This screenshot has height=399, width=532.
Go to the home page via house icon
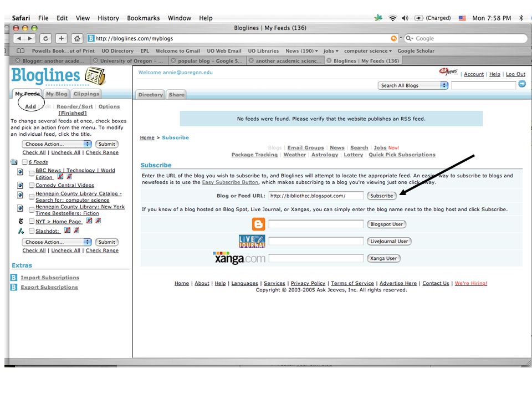coord(77,38)
